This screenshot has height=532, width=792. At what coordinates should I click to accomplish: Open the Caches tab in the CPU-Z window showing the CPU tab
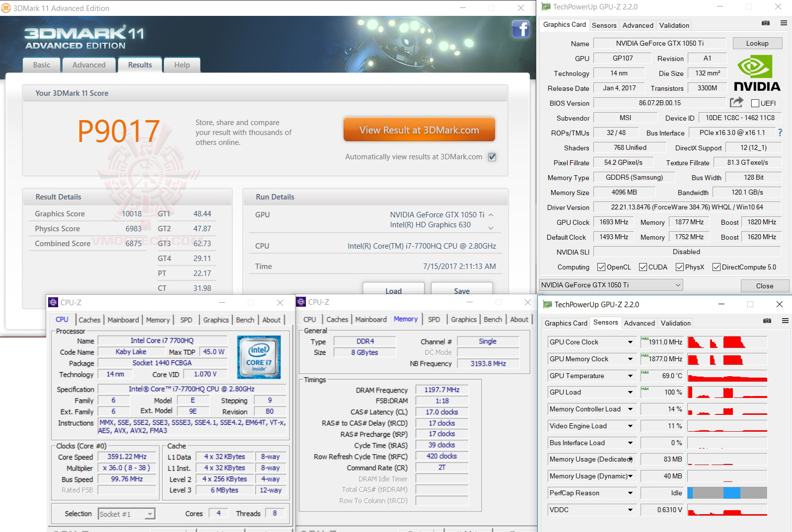pyautogui.click(x=89, y=320)
